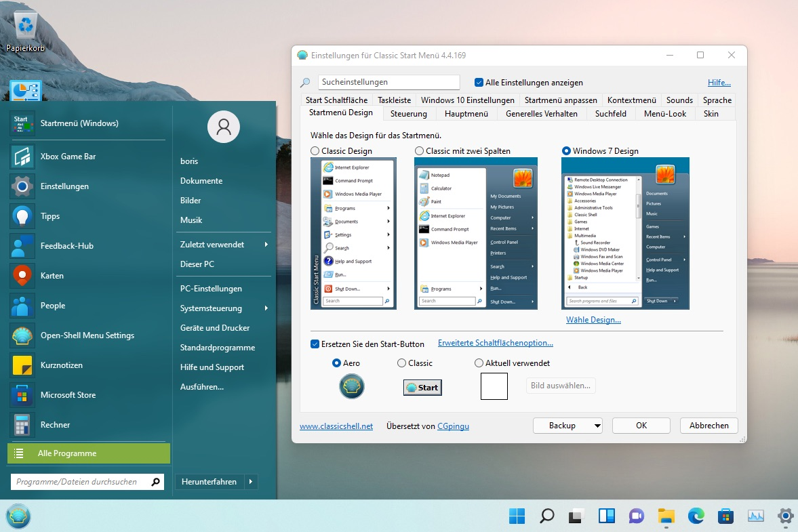The width and height of the screenshot is (798, 532).
Task: Open the Herunterfahren options arrow
Action: coord(251,482)
